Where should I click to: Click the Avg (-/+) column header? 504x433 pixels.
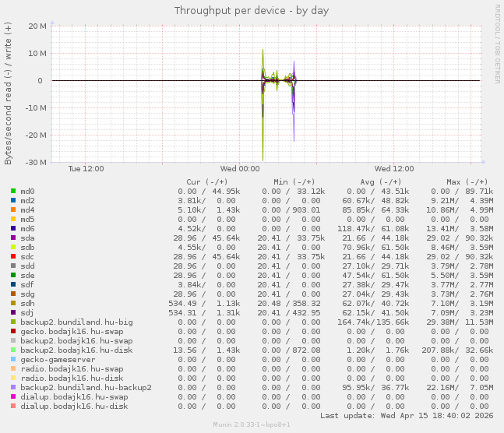381,182
